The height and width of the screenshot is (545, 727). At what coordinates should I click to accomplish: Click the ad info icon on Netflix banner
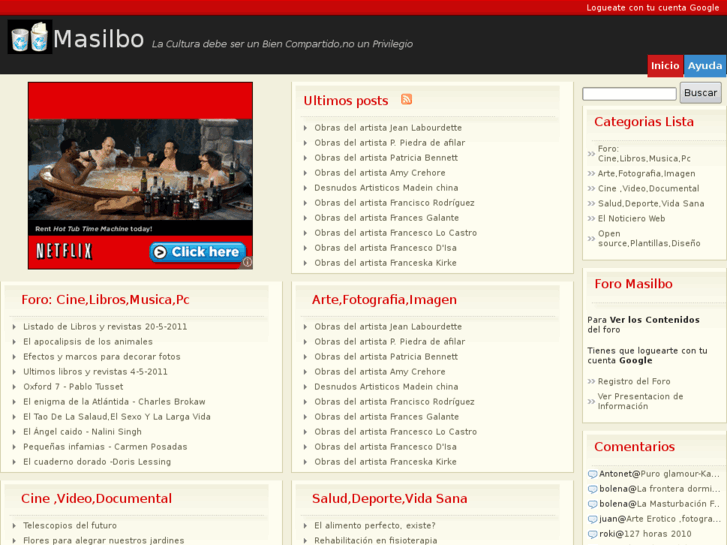coord(248,263)
